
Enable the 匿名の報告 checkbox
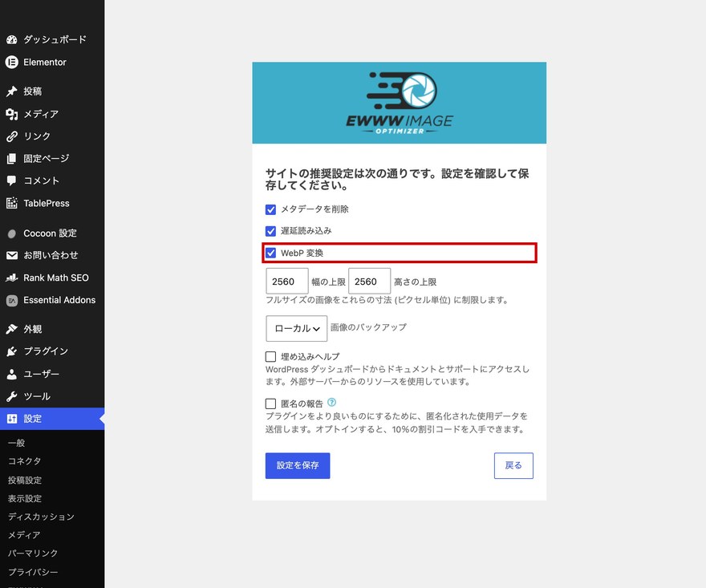(270, 403)
